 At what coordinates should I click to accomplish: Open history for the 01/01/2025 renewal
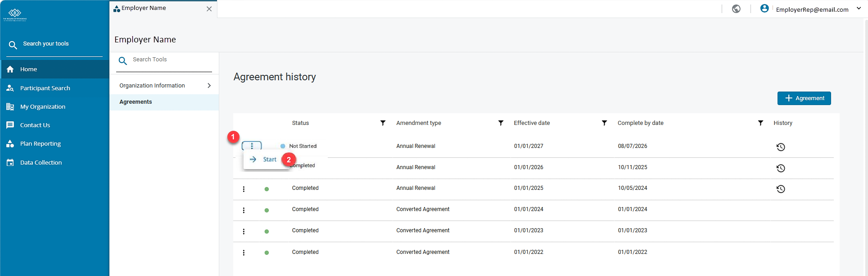[x=781, y=189]
